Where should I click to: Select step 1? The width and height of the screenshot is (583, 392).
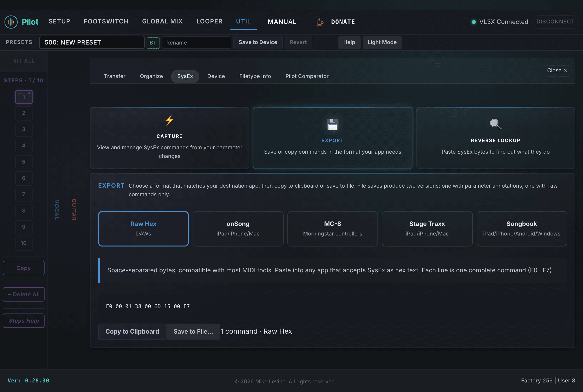coord(24,97)
